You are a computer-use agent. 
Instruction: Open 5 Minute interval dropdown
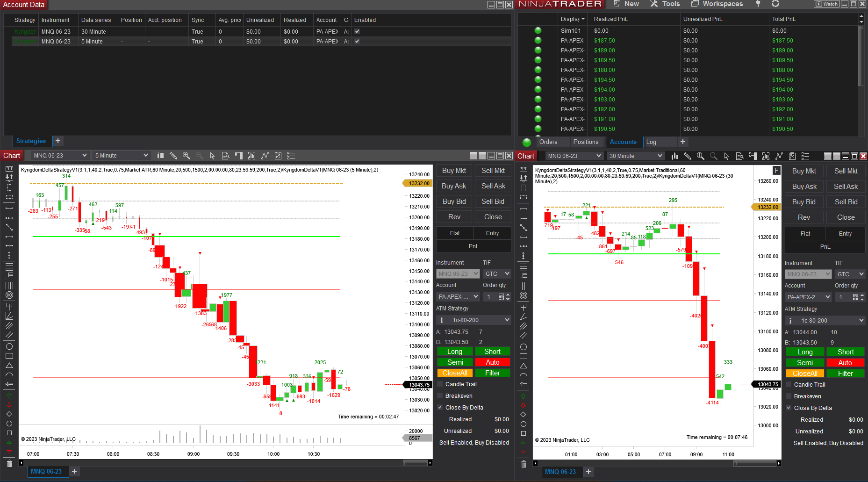click(121, 156)
